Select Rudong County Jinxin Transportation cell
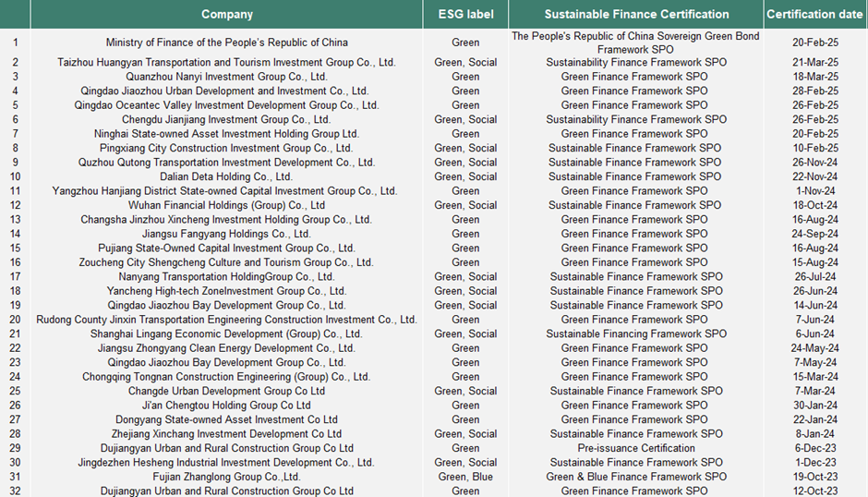 pos(227,321)
